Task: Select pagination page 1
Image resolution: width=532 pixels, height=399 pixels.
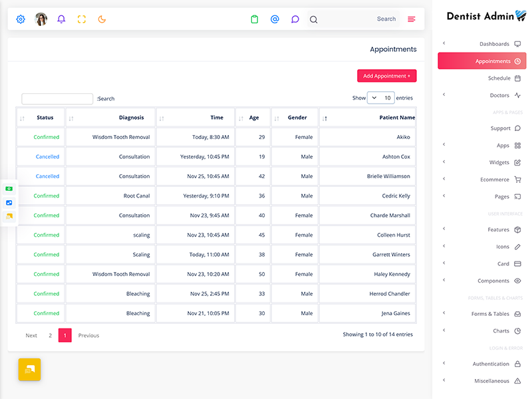Action: coord(65,335)
